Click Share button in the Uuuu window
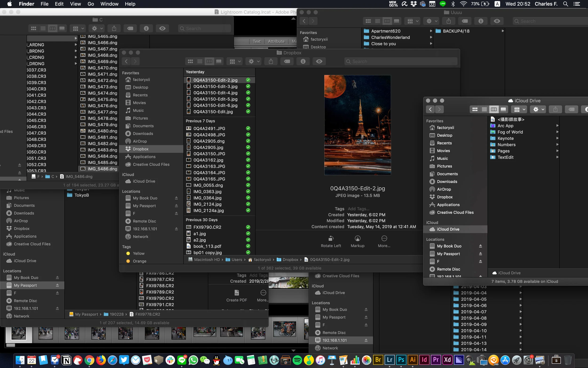Viewport: 588px width, 368px height. (x=449, y=21)
